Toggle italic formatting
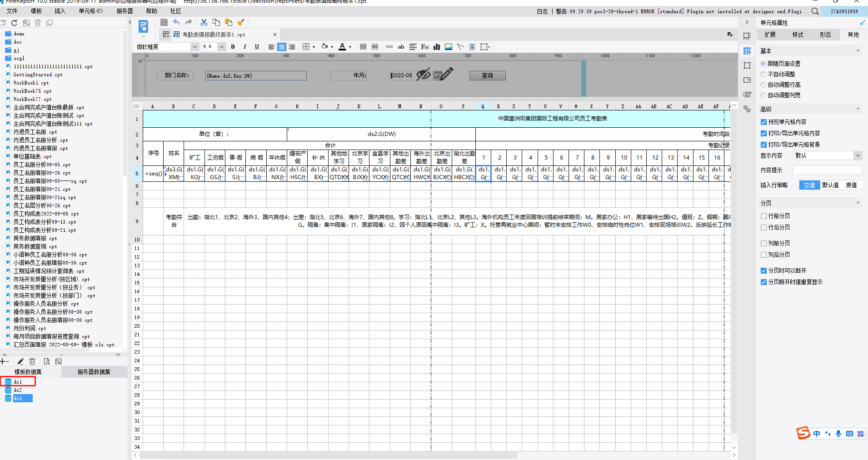Viewport: 868px width, 460px height. point(245,47)
